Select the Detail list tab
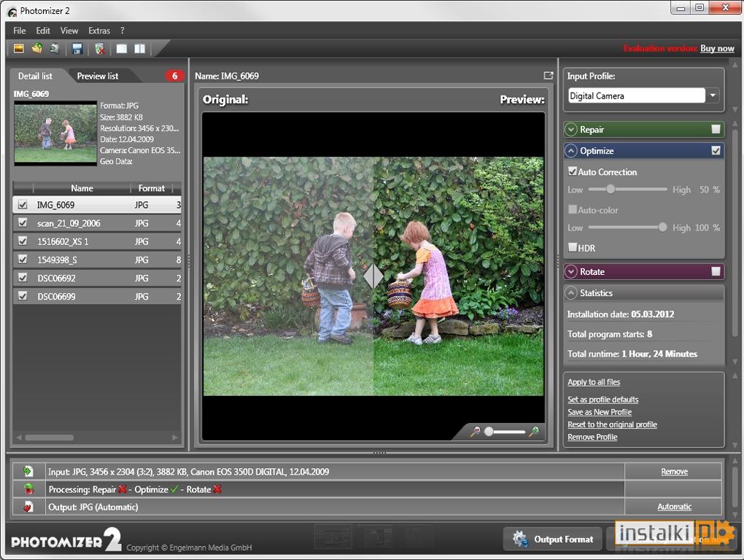This screenshot has width=744, height=560. click(35, 76)
